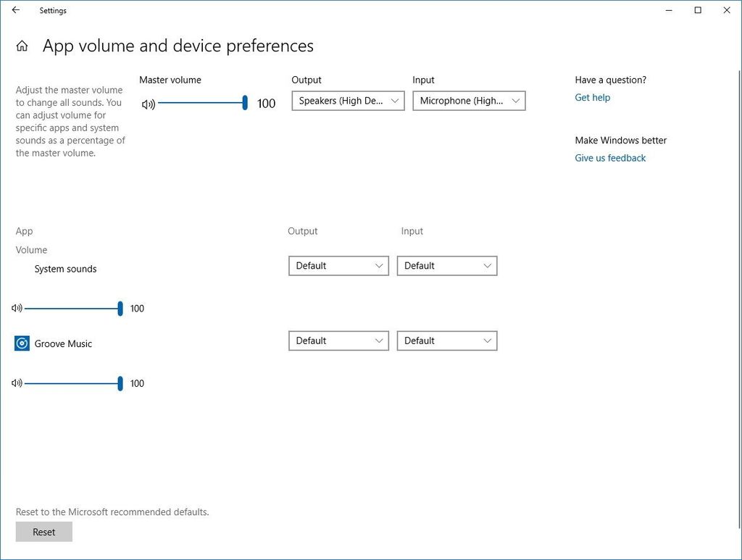Navigate back with the arrow icon

coord(15,10)
